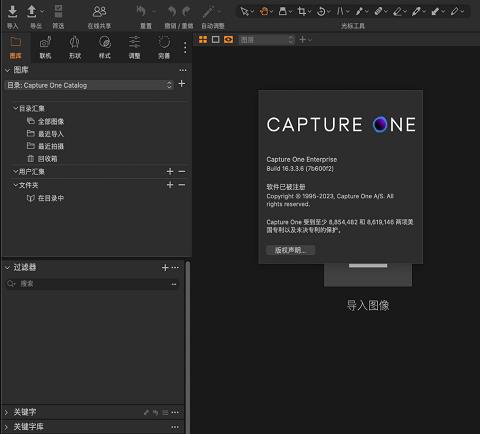The image size is (480, 434).
Task: Click the Reset (重置) adjustments icon
Action: click(141, 11)
